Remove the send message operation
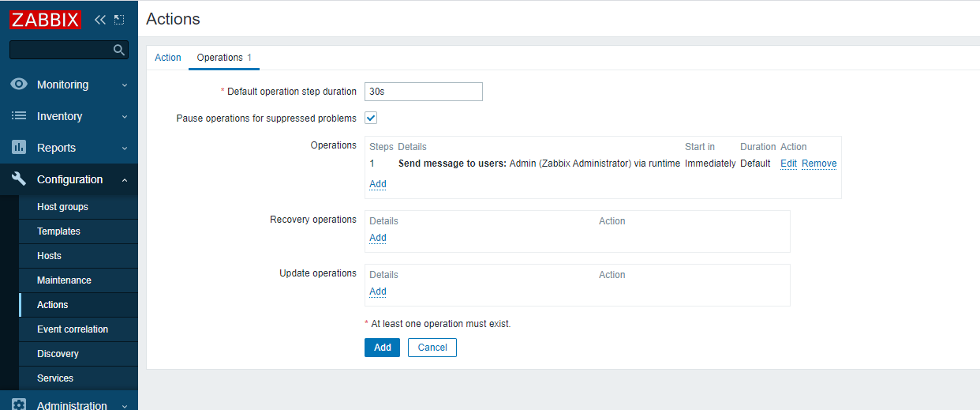This screenshot has width=980, height=410. (x=819, y=164)
